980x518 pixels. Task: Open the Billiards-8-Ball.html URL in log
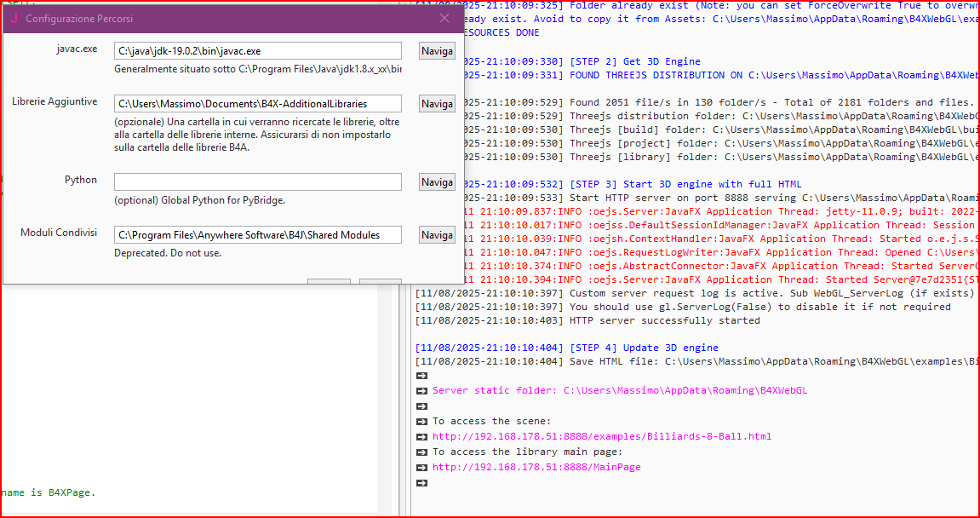coord(602,436)
